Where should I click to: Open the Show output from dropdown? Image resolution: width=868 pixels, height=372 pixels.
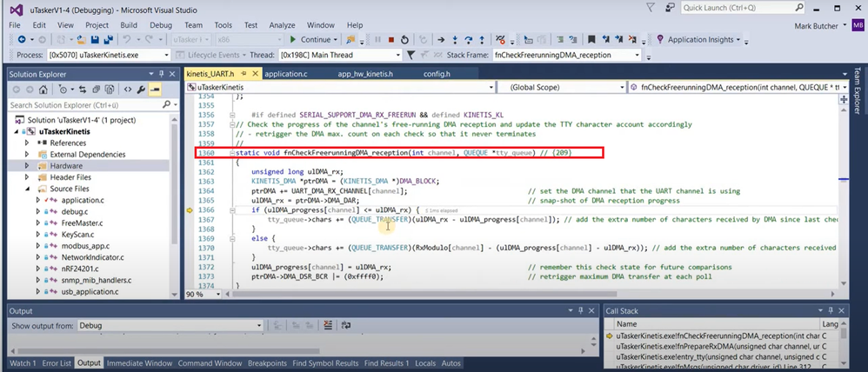258,325
